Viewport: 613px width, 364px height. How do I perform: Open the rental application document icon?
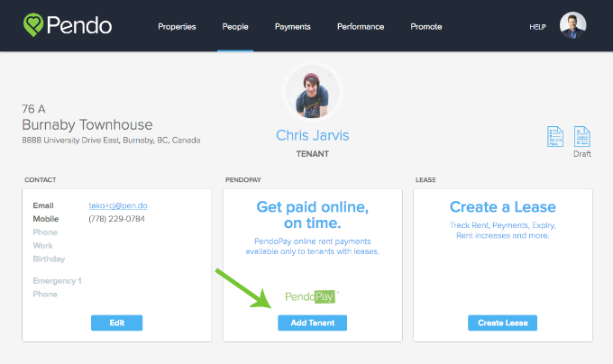point(555,136)
